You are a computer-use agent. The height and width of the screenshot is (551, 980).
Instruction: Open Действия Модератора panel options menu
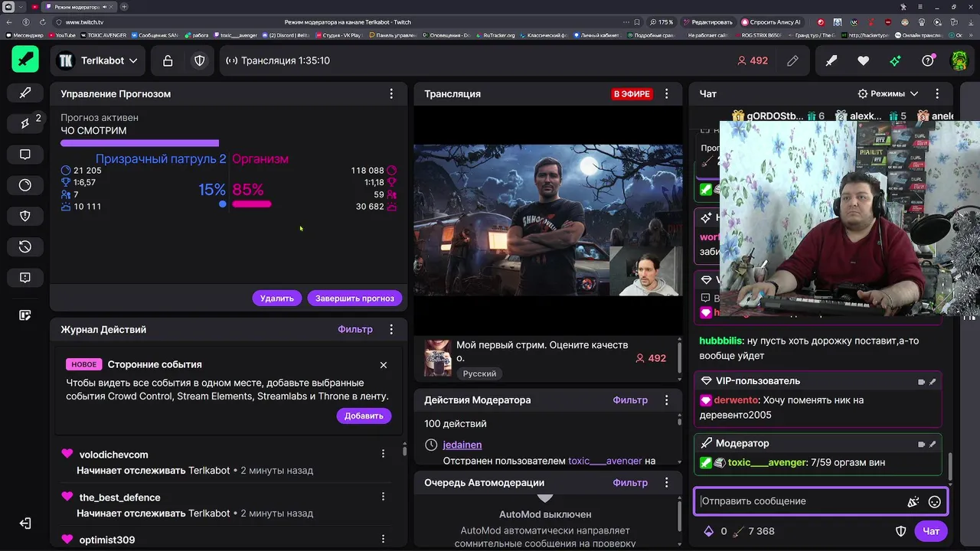[x=667, y=399]
